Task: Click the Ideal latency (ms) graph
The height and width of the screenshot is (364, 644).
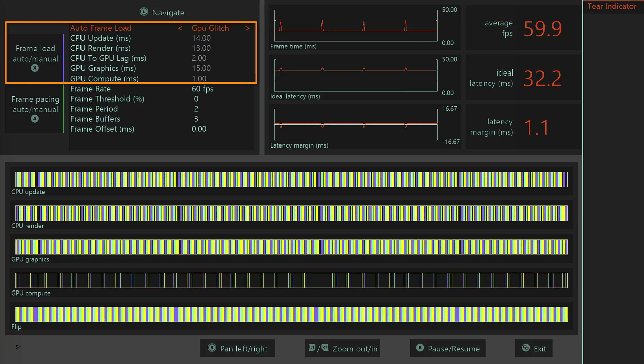Action: coord(355,76)
